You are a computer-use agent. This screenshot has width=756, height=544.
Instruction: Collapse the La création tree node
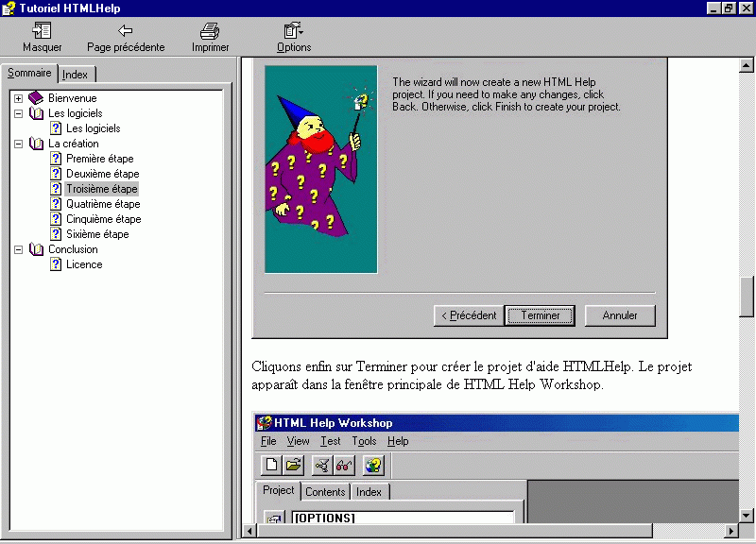click(18, 144)
